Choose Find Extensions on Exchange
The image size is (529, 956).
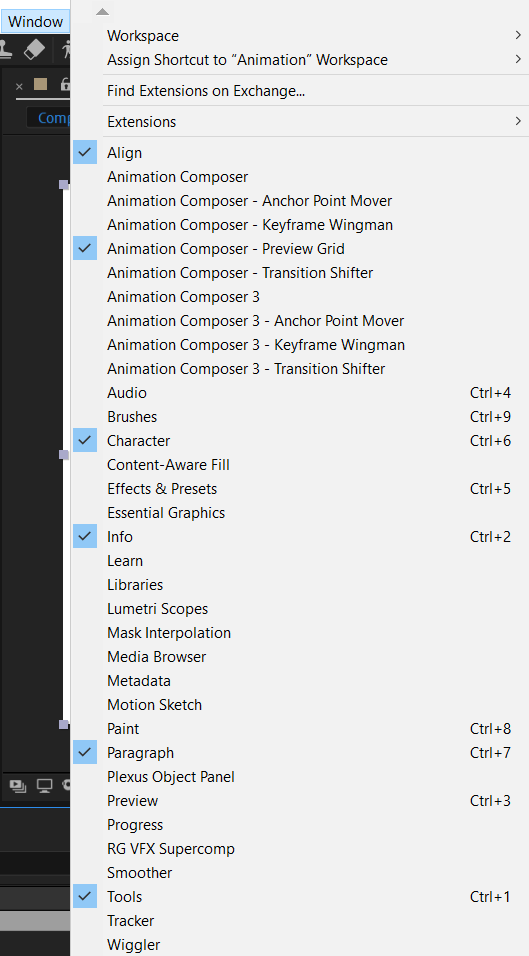click(x=299, y=91)
